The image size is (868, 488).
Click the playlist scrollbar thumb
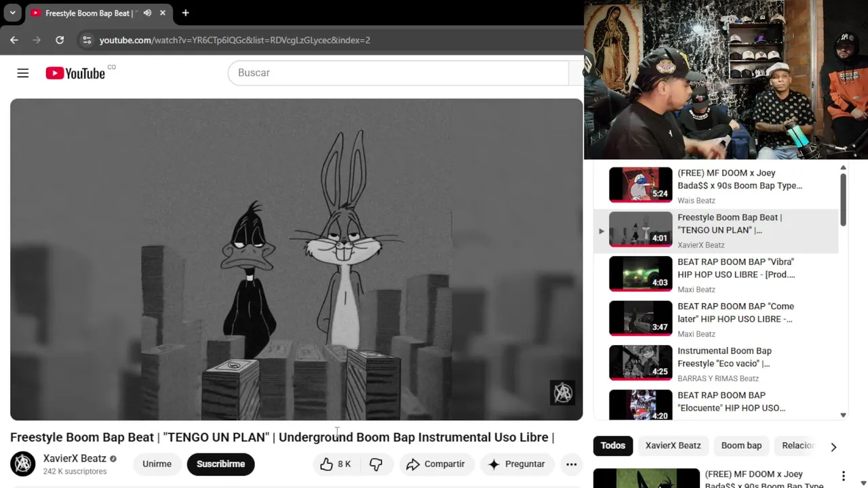point(843,200)
